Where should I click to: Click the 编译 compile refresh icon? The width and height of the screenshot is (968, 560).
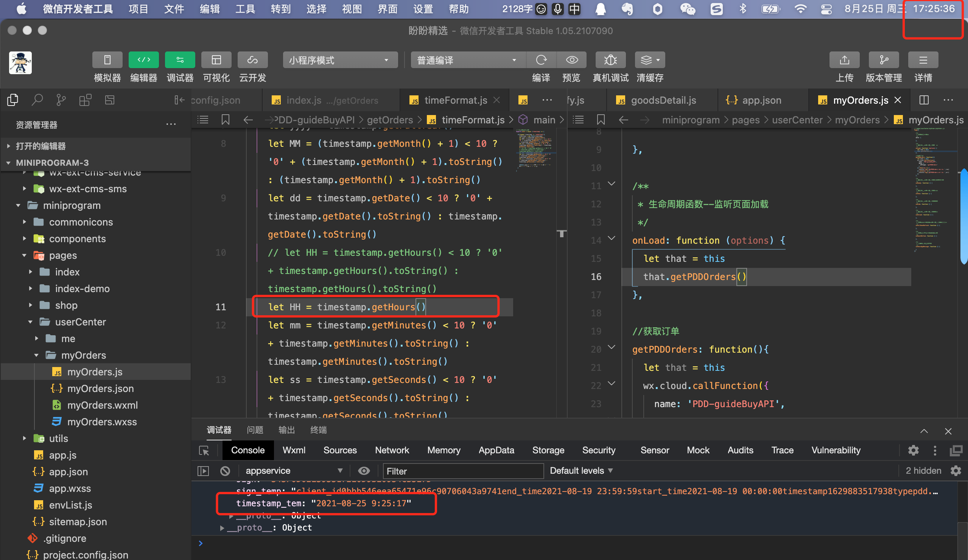point(541,60)
